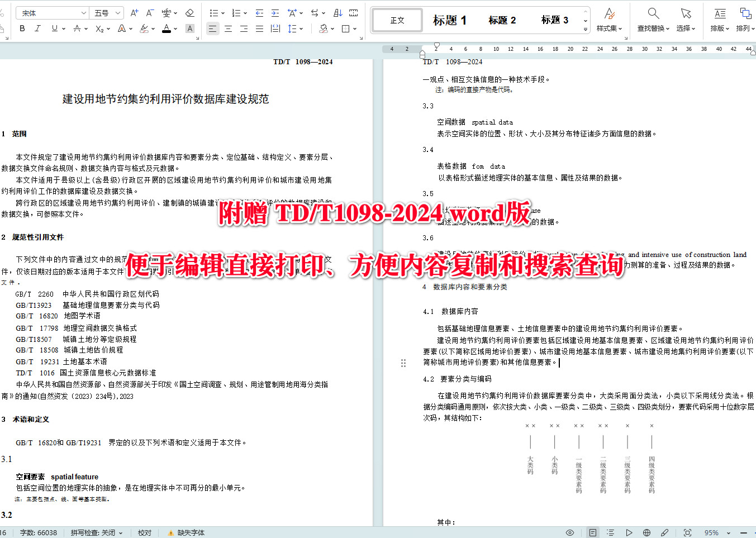Expand the styles gallery more arrow
The height and width of the screenshot is (538, 756).
[x=586, y=29]
